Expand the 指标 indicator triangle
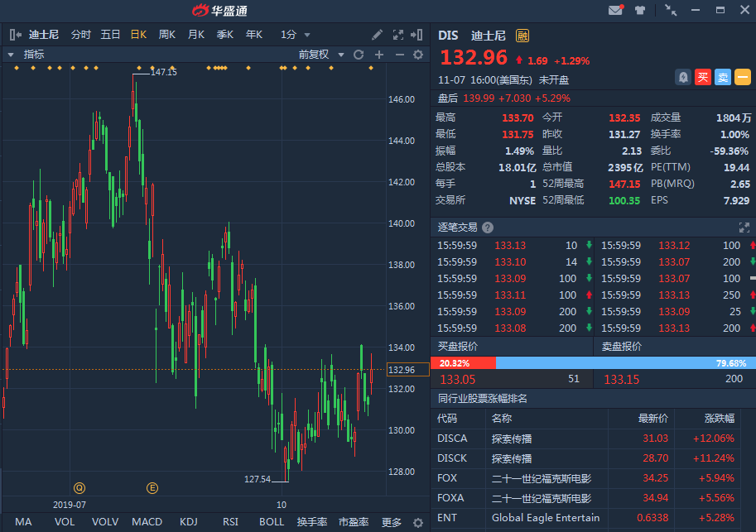Viewport: 756px width, 532px height. [x=11, y=55]
